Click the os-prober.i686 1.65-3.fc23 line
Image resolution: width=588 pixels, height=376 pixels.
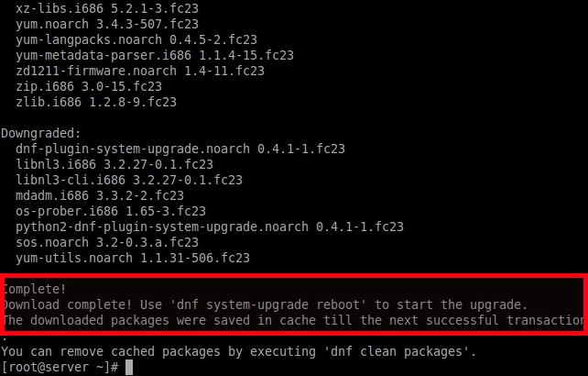click(111, 211)
